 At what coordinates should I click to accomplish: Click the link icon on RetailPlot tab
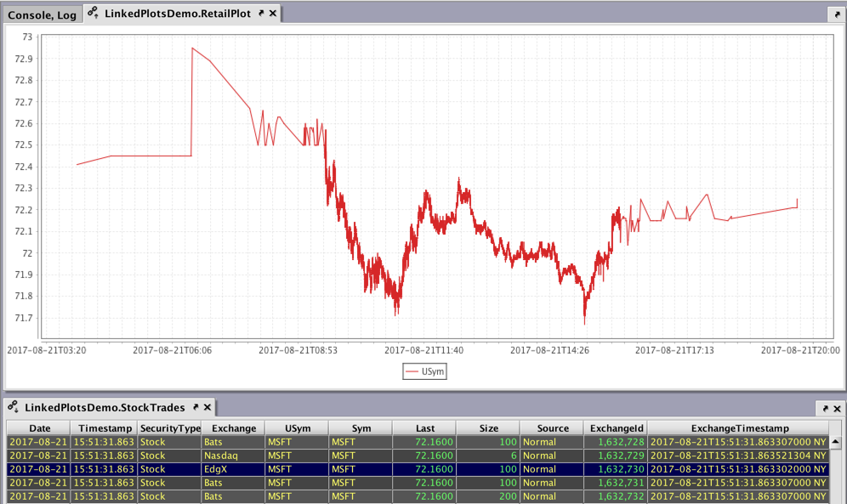[x=93, y=14]
